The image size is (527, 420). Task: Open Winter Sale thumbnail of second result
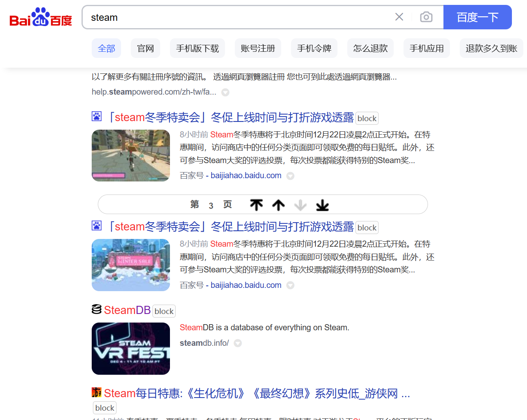[131, 265]
